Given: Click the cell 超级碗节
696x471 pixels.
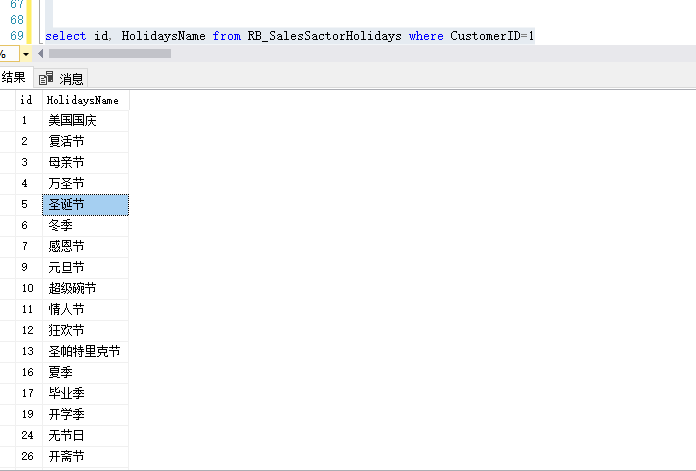Looking at the screenshot, I should point(86,289).
